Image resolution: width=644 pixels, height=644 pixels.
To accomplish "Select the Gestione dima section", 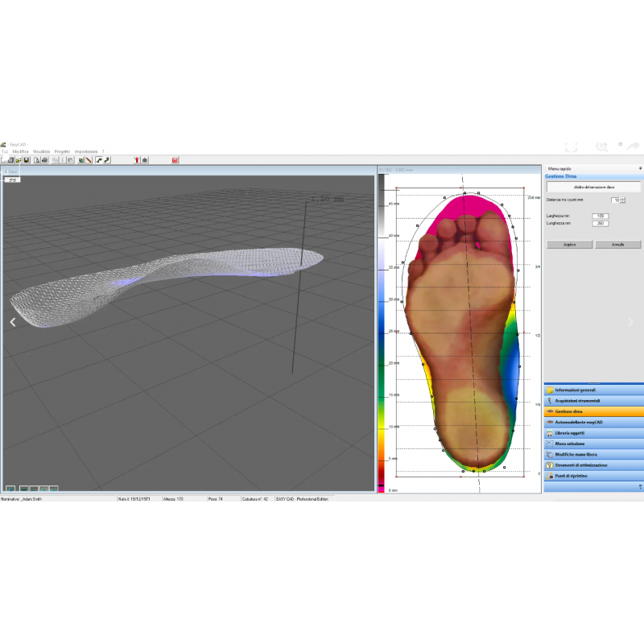I will tap(594, 411).
